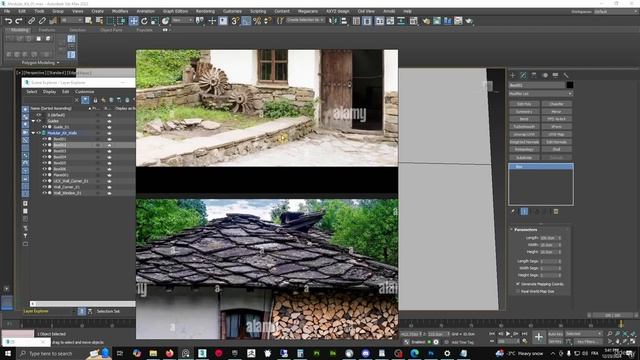This screenshot has height=360, width=640.
Task: Choose the Rectangular Selection Region tool
Action: coord(110,21)
